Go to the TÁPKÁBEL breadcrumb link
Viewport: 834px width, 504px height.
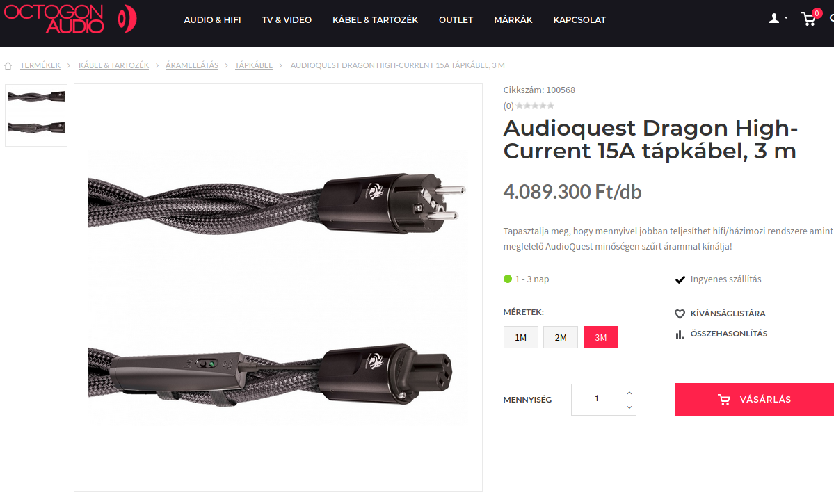[x=254, y=65]
